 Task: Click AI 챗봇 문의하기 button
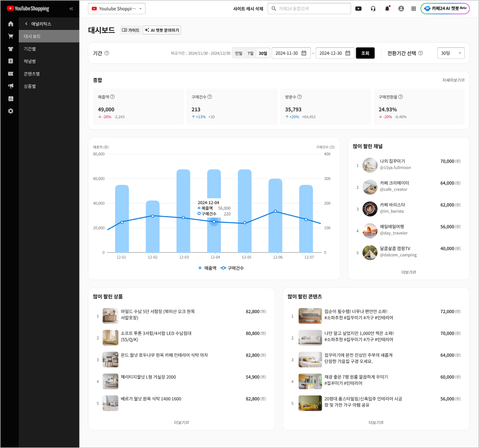(162, 30)
